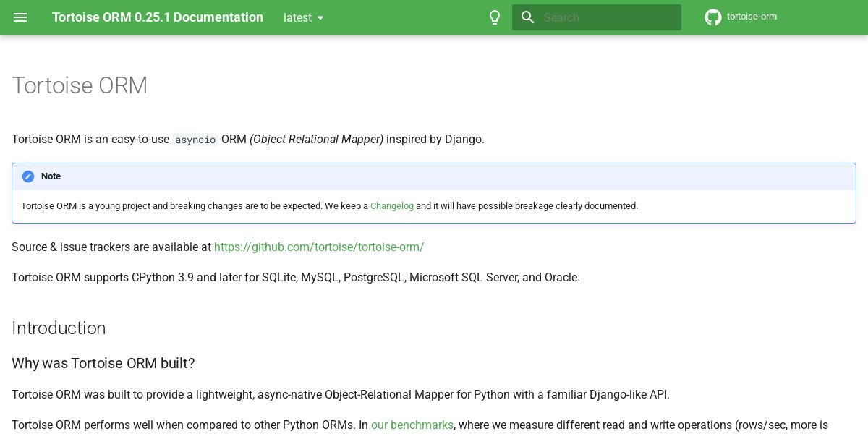Expand the "latest" version dropdown
This screenshot has width=868, height=434.
[297, 17]
